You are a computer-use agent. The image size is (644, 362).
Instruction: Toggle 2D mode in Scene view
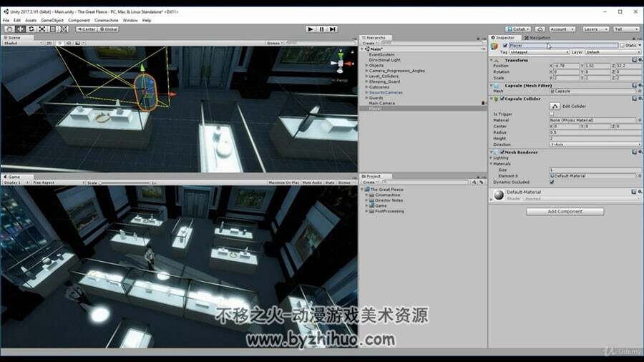49,43
